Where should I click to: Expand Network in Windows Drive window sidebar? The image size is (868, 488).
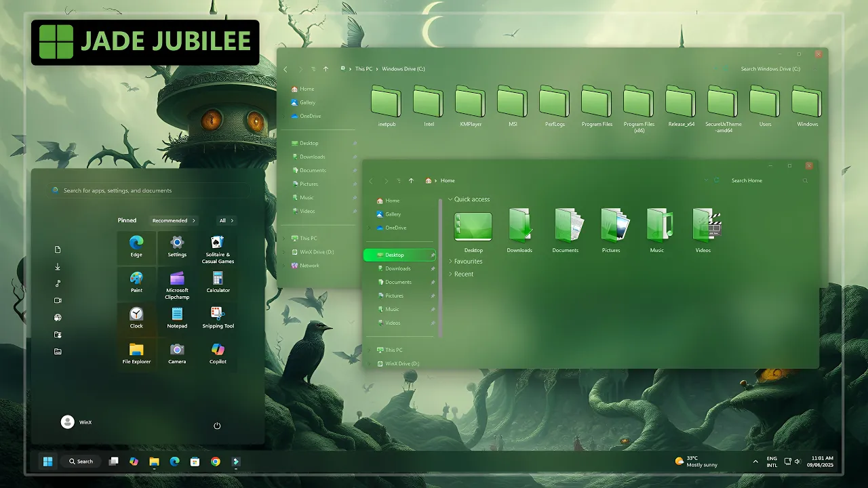tap(285, 266)
